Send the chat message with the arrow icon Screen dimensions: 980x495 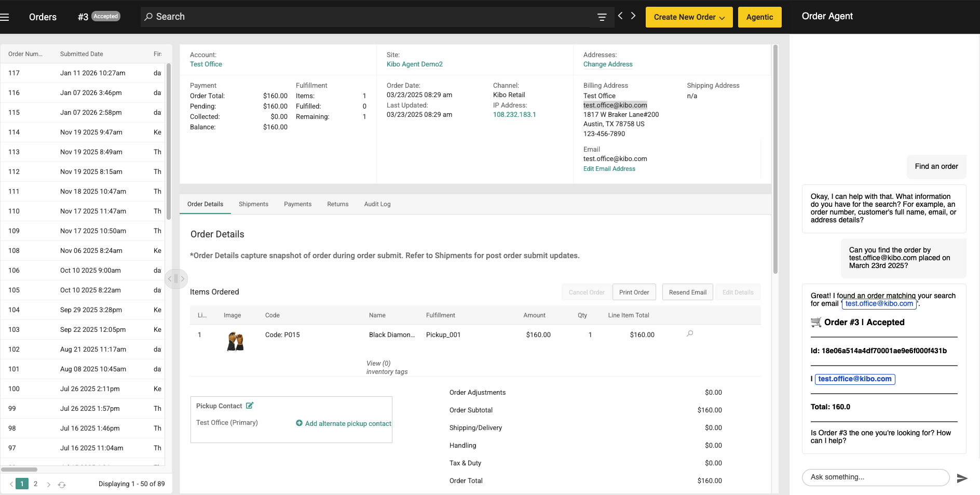point(962,478)
